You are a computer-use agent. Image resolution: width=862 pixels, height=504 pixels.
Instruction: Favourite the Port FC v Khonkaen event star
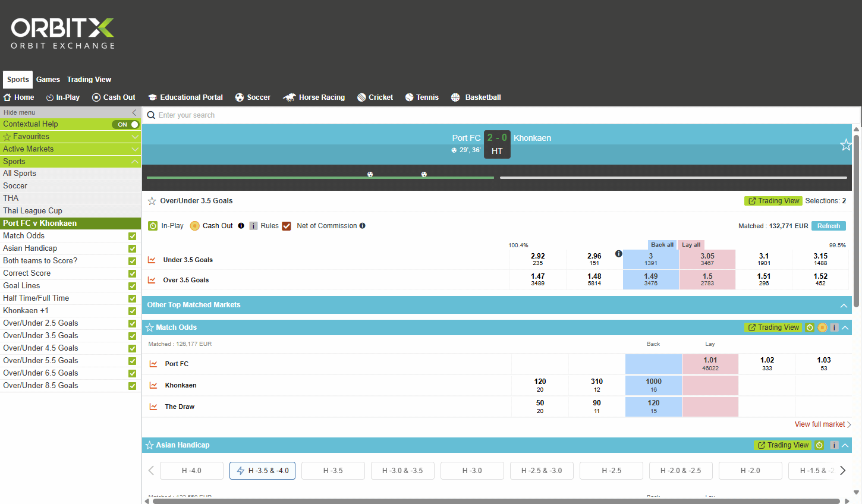point(845,144)
